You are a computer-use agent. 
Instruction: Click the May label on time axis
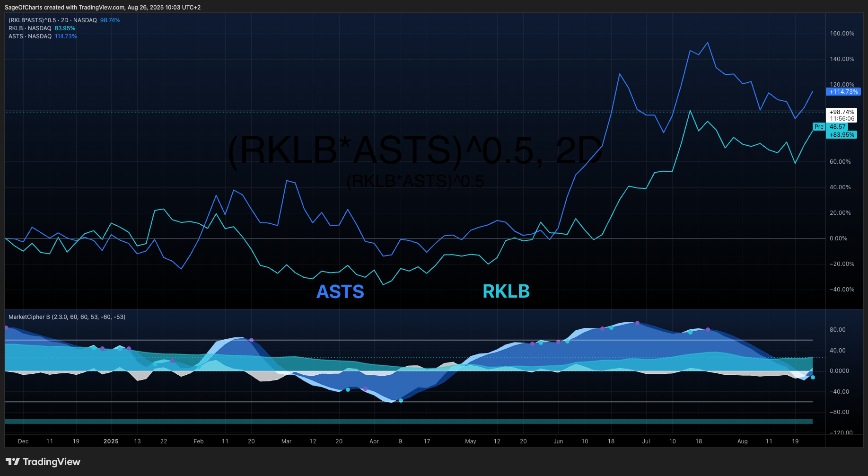(471, 441)
